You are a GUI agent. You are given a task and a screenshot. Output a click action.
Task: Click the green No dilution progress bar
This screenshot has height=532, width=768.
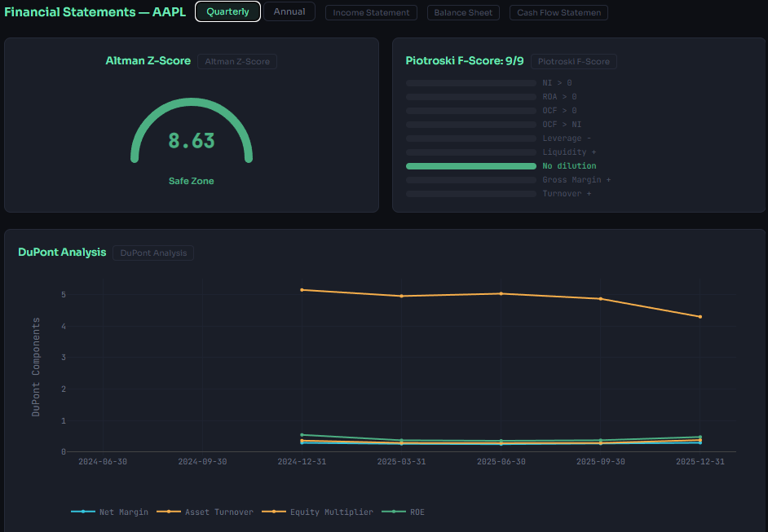point(470,165)
